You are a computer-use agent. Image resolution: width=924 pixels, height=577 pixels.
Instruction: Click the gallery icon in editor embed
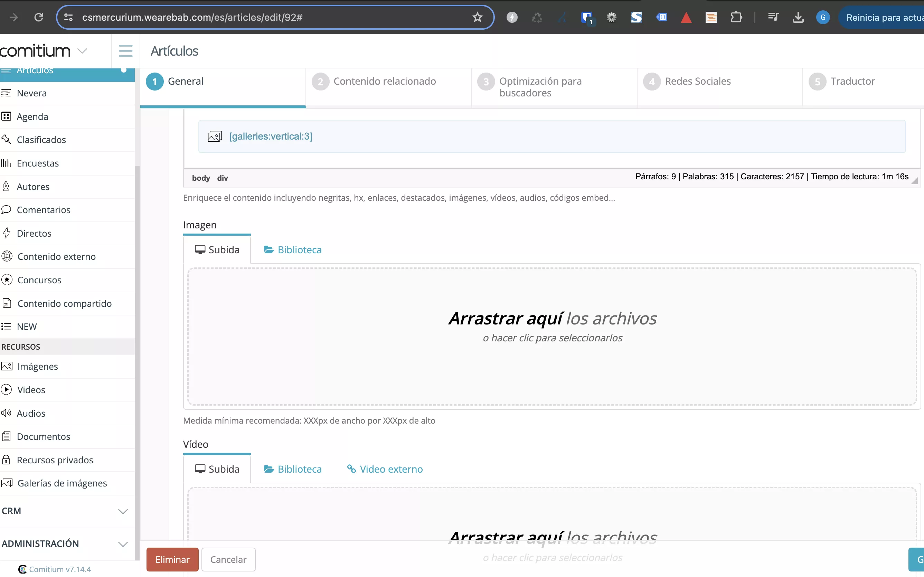[x=215, y=136]
